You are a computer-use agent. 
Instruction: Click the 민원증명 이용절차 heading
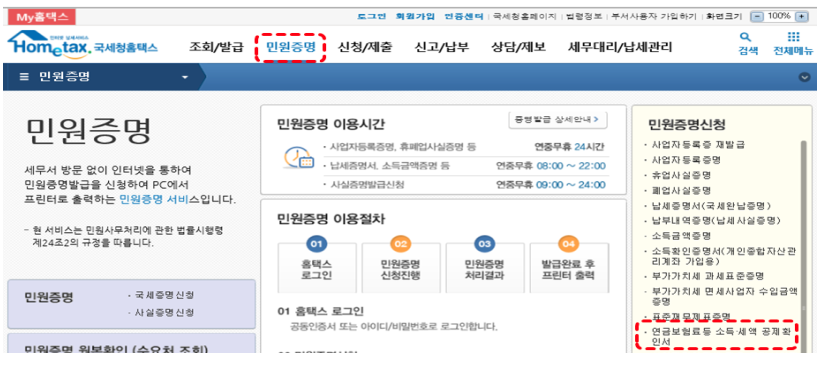331,219
